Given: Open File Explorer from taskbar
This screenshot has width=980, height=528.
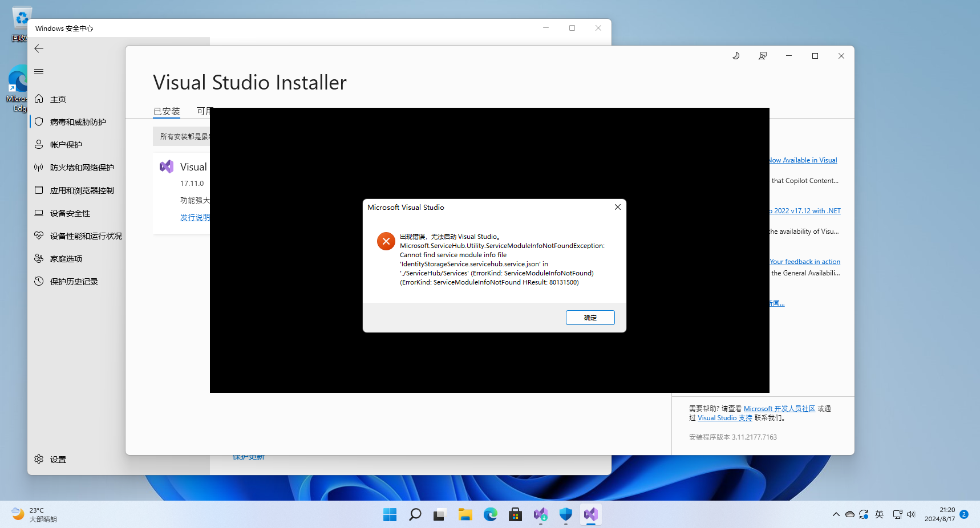Looking at the screenshot, I should (x=465, y=515).
